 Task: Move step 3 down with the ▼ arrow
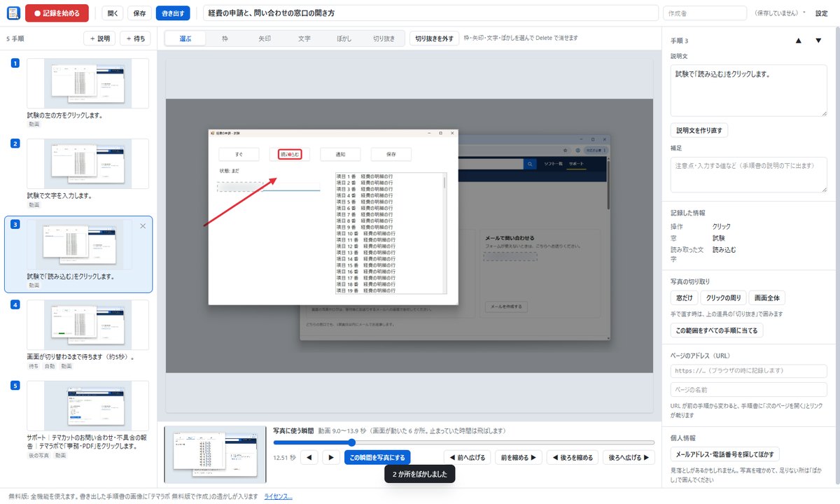pos(818,41)
